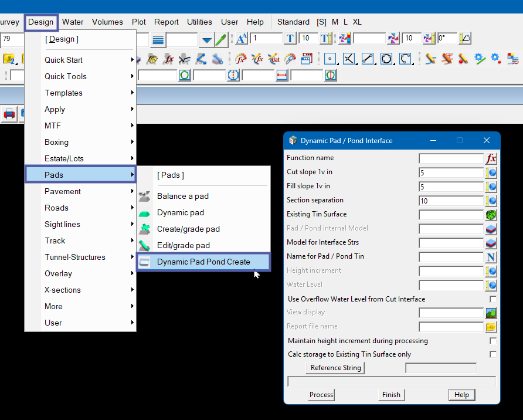This screenshot has height=420, width=523.
Task: Select the Dynamic pad icon in the Pads submenu
Action: point(145,213)
